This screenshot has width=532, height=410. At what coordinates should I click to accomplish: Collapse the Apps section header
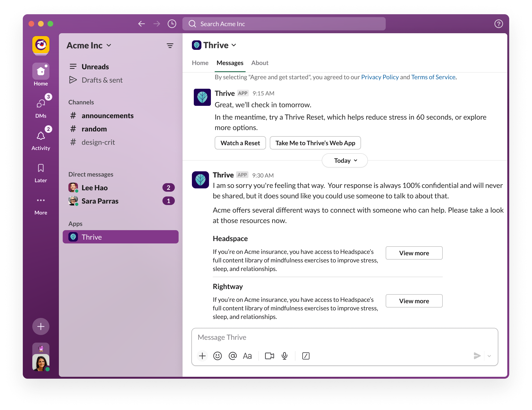click(75, 224)
